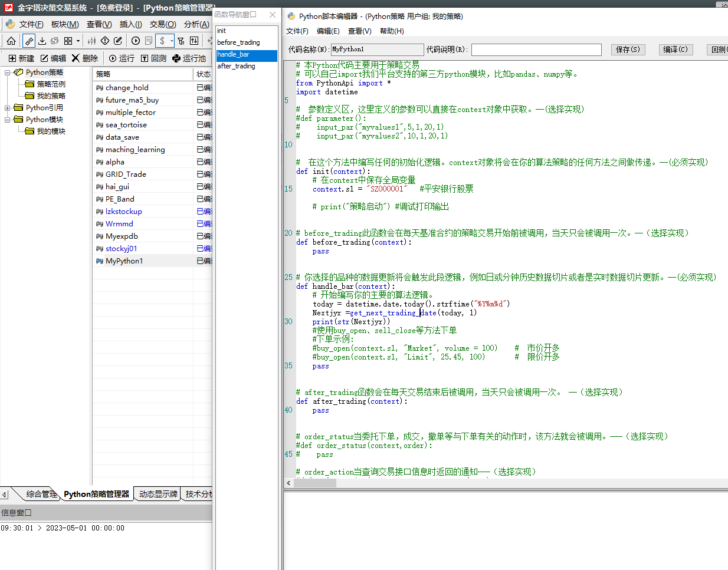Open the 运行池 Python run pool
Screen dimensions: 728x570
pos(189,58)
